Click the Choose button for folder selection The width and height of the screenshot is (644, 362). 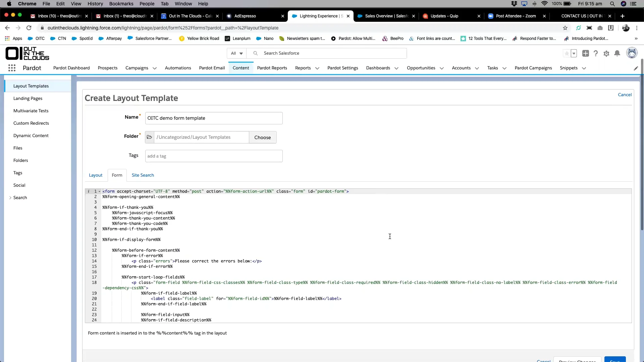pyautogui.click(x=263, y=137)
